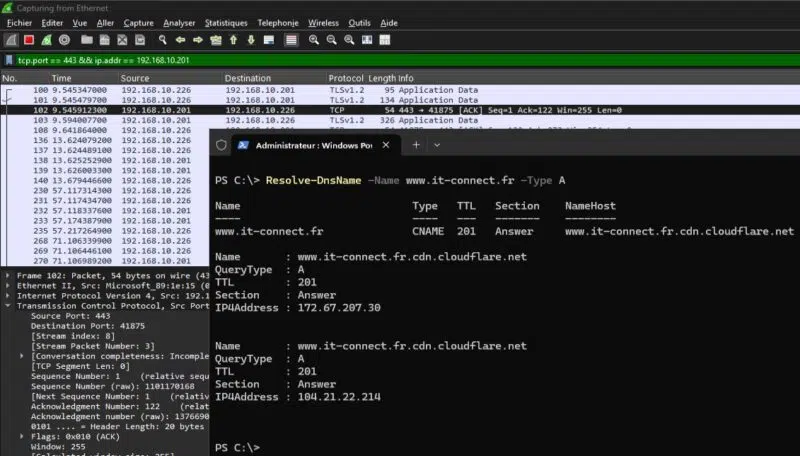The height and width of the screenshot is (456, 800).
Task: Toggle packet colorization icon
Action: (291, 40)
